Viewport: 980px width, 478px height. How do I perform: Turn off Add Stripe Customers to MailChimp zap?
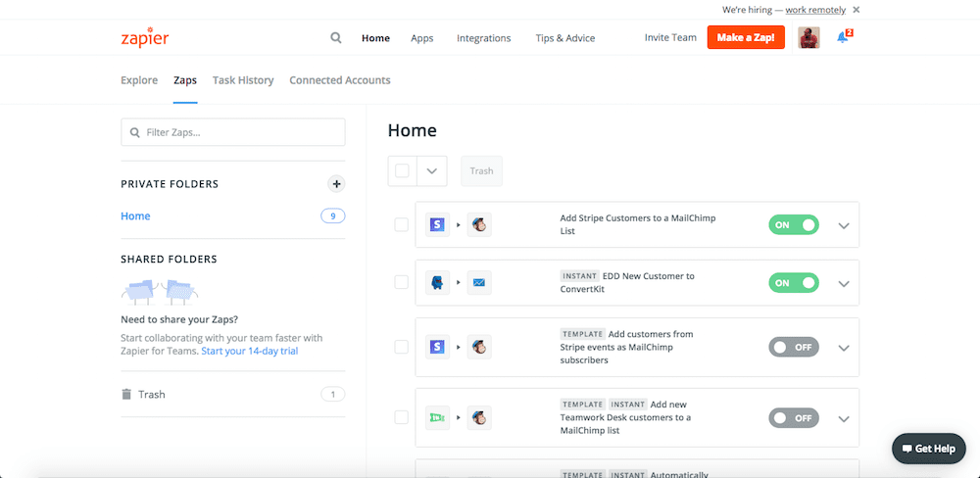tap(794, 225)
